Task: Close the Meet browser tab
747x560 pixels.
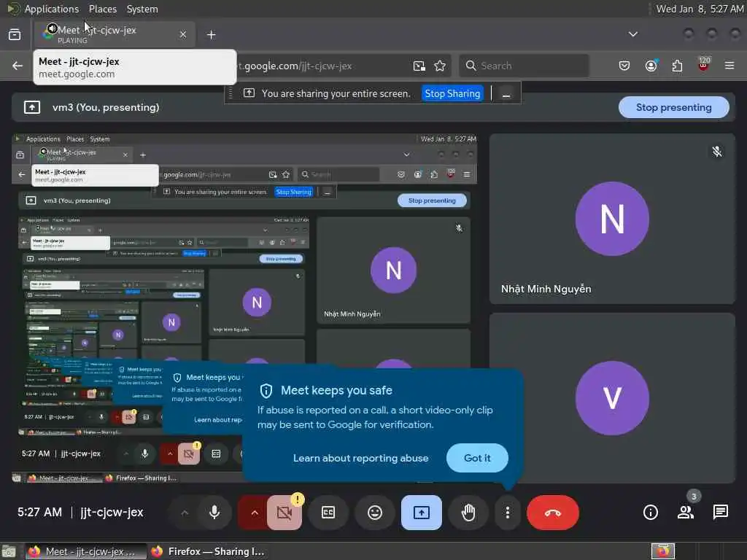Action: point(183,34)
